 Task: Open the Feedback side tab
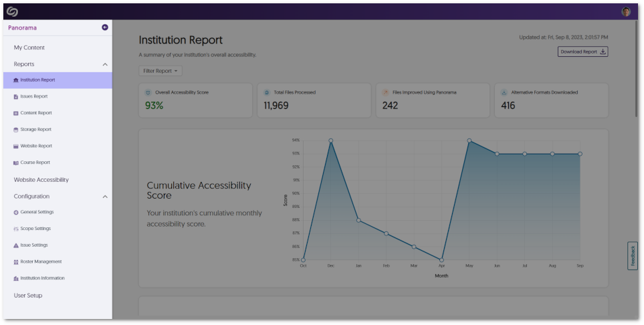tap(632, 255)
